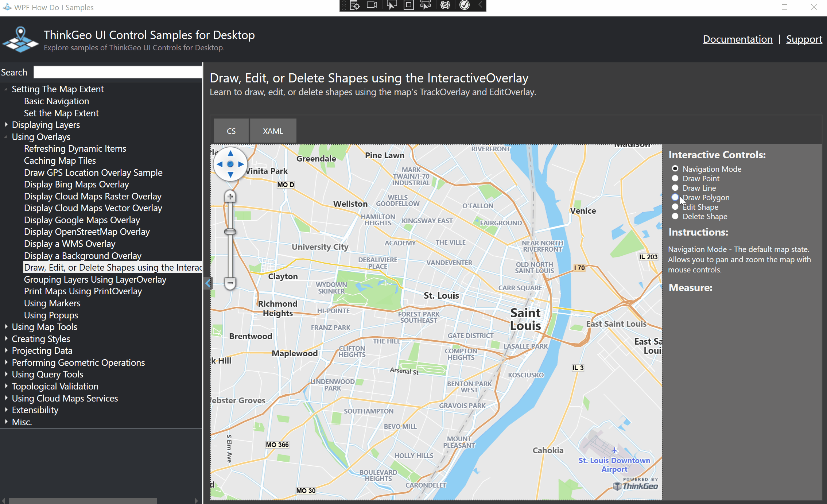Click the green checkmark icon in the capture toolbar
Image resolution: width=827 pixels, height=504 pixels.
(x=464, y=5)
